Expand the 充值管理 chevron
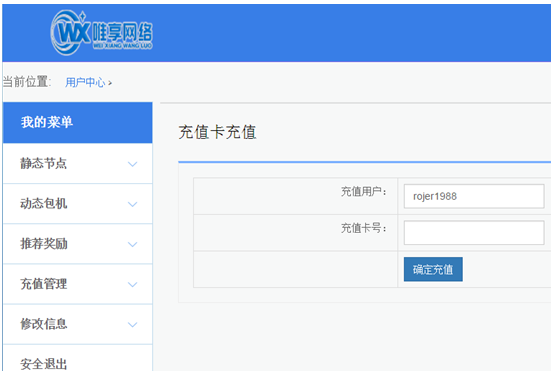Viewport: 553px width, 373px height. tap(132, 285)
